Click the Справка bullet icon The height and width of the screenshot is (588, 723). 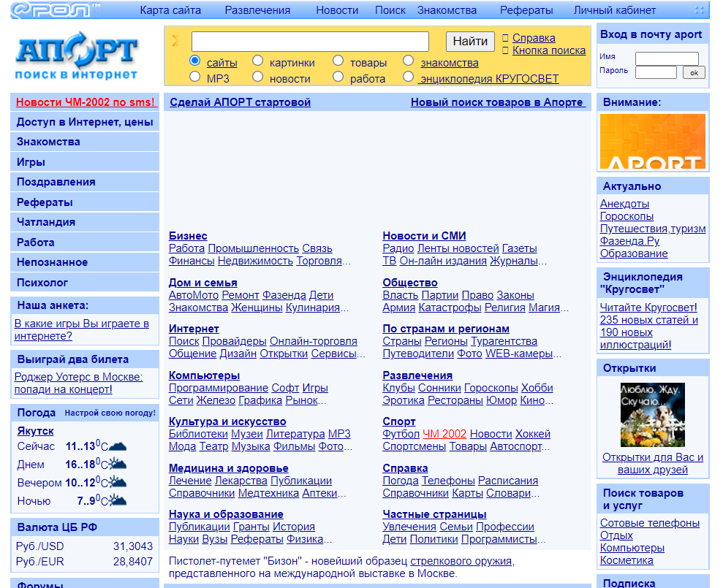point(505,38)
